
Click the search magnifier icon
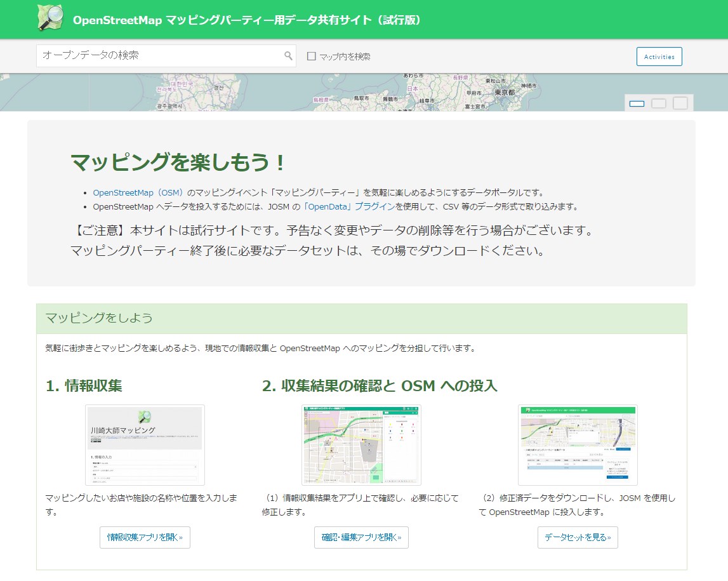point(288,56)
